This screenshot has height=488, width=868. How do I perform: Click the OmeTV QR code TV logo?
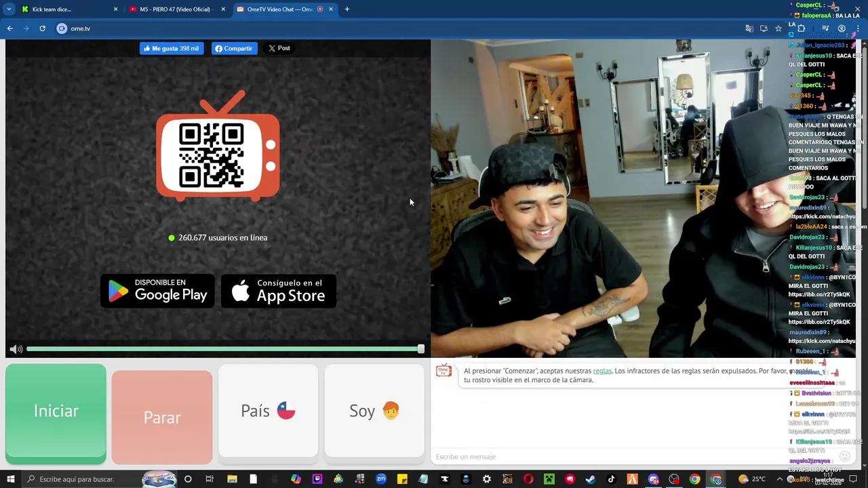tap(218, 146)
